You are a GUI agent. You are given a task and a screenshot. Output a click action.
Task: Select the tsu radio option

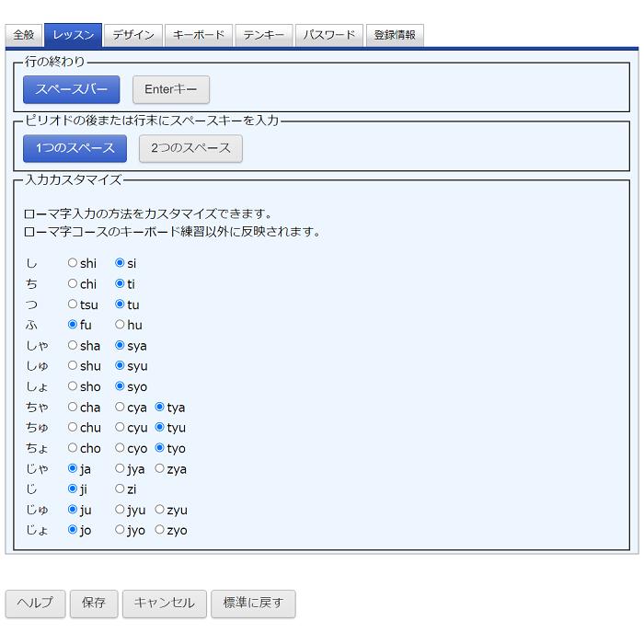tap(73, 304)
